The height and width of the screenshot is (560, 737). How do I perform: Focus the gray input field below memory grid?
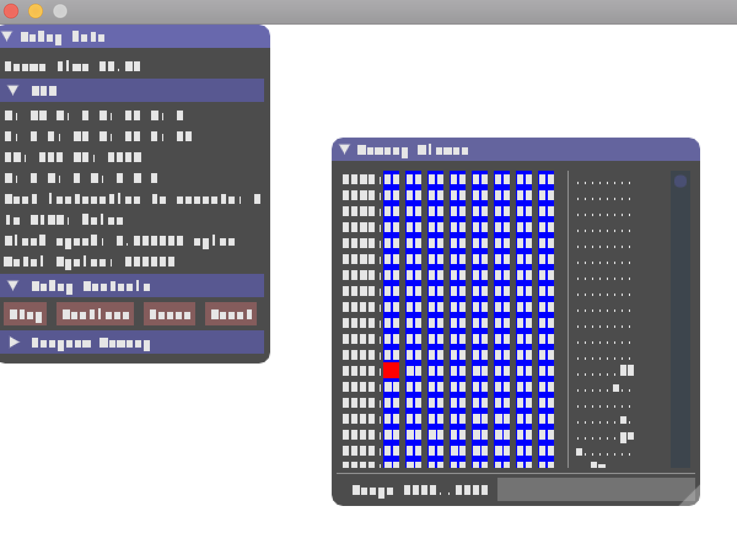click(596, 489)
